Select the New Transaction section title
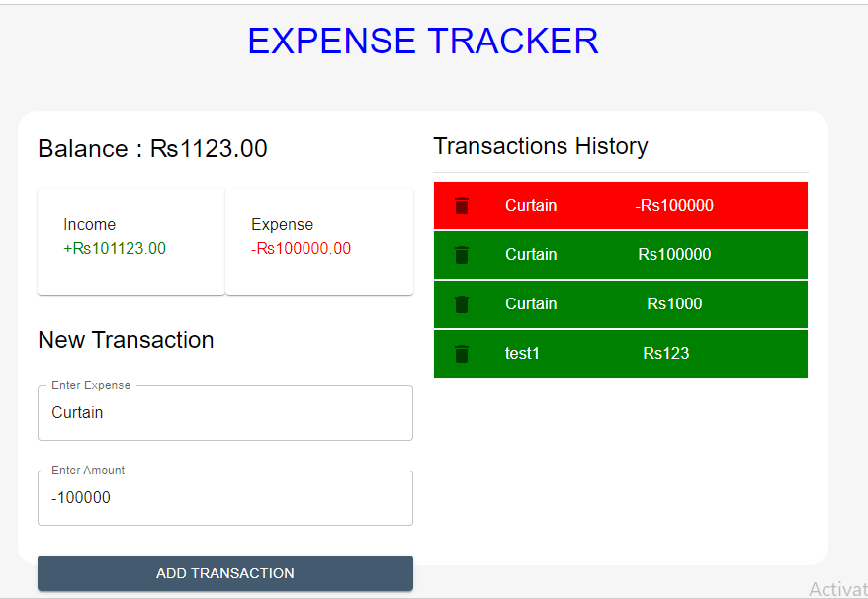This screenshot has width=868, height=599. point(126,340)
